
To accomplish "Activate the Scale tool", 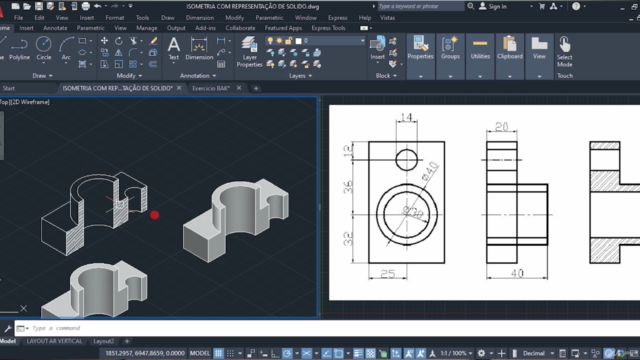I will click(118, 64).
